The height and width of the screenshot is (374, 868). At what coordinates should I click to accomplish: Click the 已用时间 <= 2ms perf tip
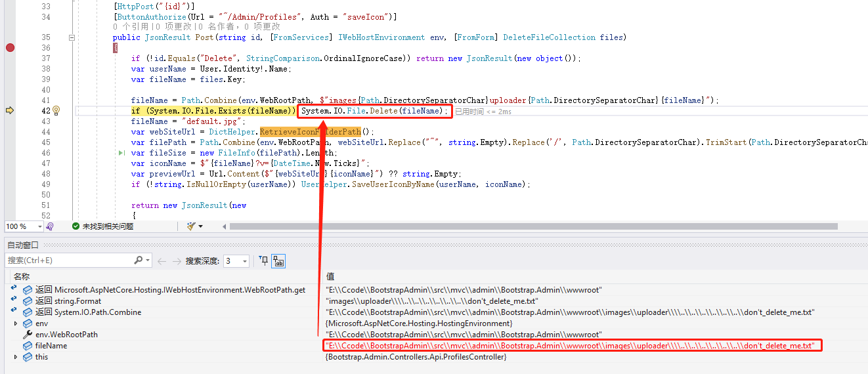tap(483, 112)
